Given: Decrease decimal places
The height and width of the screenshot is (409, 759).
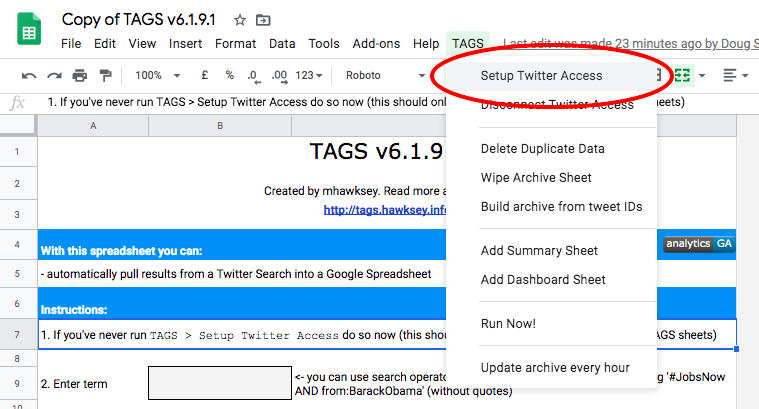Looking at the screenshot, I should click(x=254, y=76).
